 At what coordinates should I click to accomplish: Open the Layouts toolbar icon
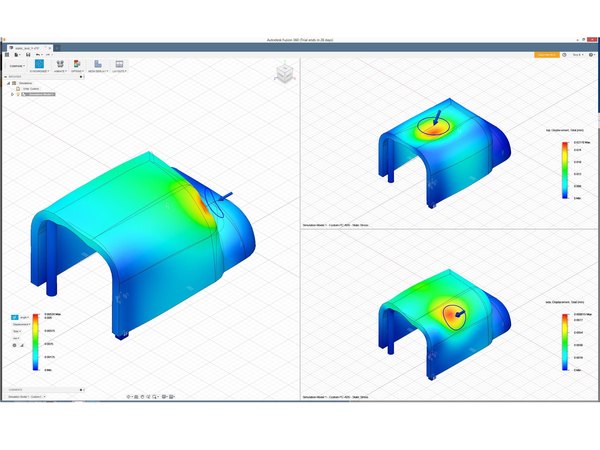(x=119, y=64)
